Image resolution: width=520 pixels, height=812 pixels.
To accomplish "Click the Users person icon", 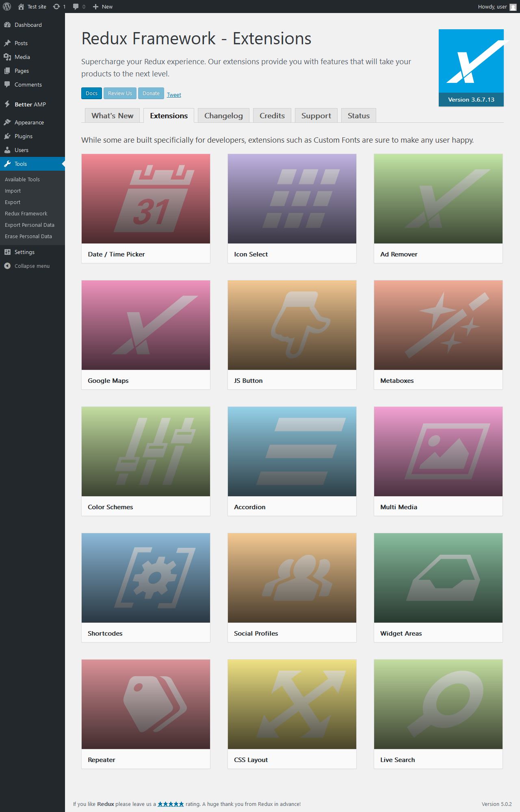I will (x=7, y=150).
